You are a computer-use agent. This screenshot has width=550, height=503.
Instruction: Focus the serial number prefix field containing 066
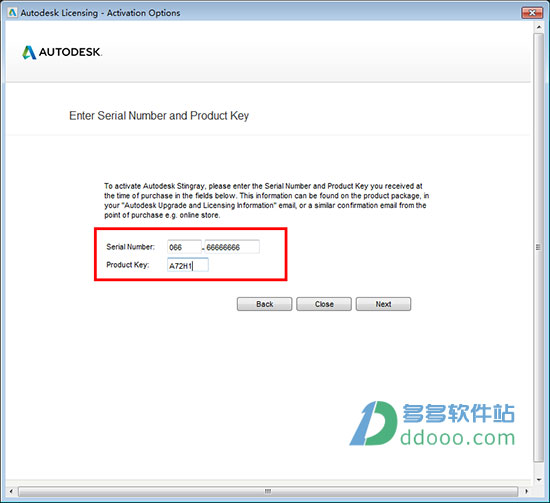pos(184,247)
